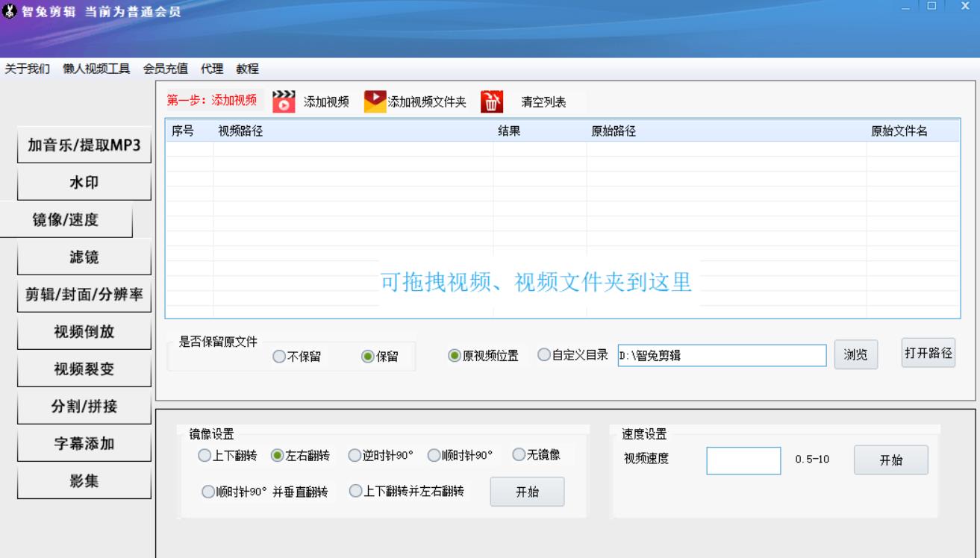Screen dimensions: 980x558
Task: Click the 视频速度 speed input field
Action: click(x=743, y=460)
